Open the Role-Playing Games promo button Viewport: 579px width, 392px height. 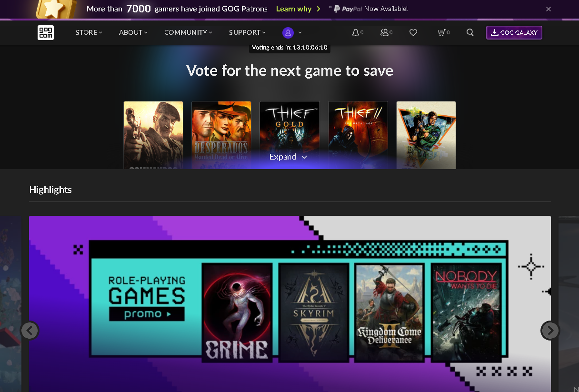(147, 314)
